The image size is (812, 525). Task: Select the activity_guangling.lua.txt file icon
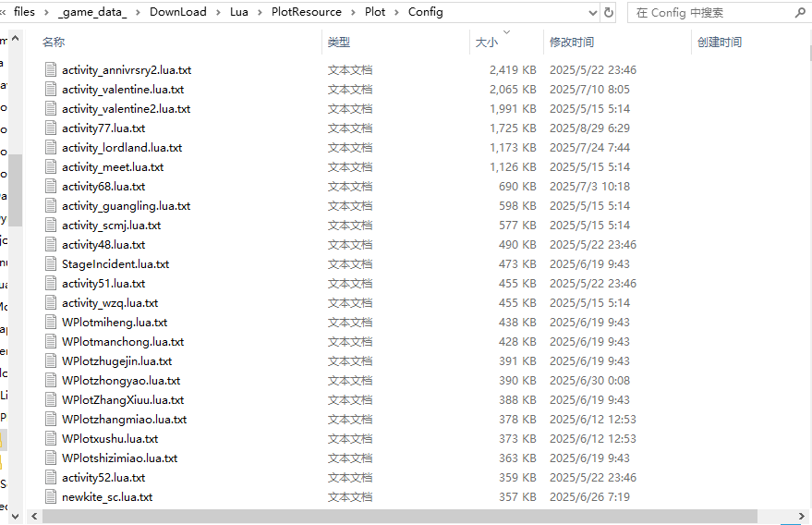51,206
